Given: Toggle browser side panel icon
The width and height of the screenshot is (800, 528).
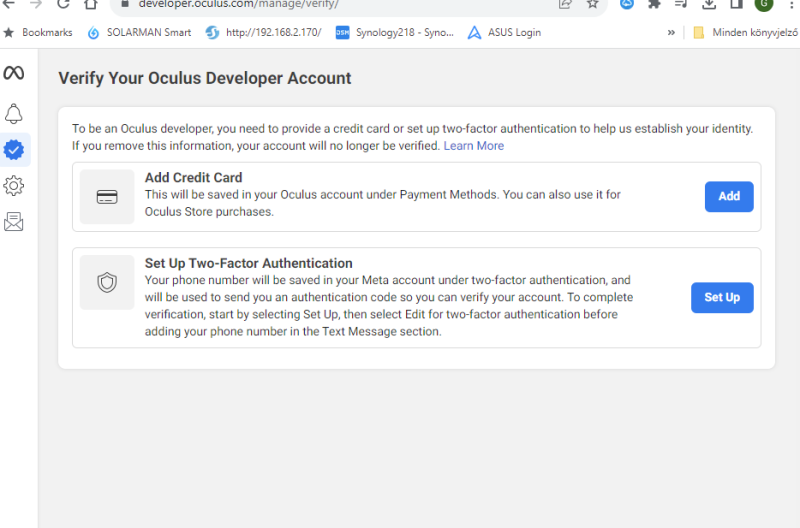Looking at the screenshot, I should [x=736, y=4].
